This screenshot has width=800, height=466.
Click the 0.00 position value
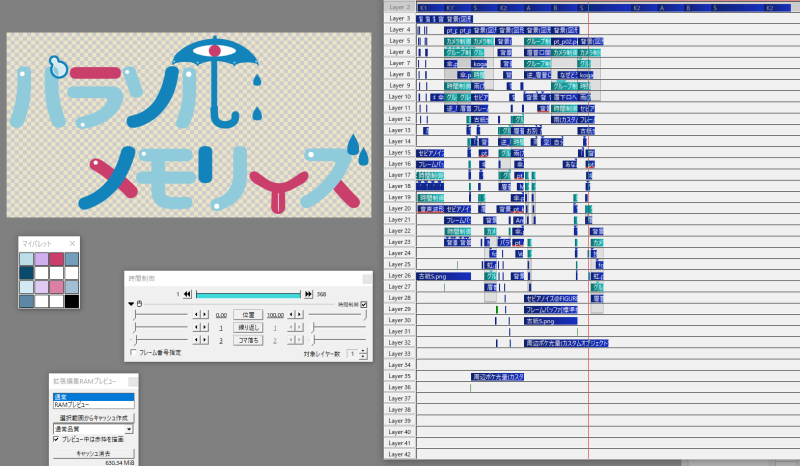click(221, 315)
